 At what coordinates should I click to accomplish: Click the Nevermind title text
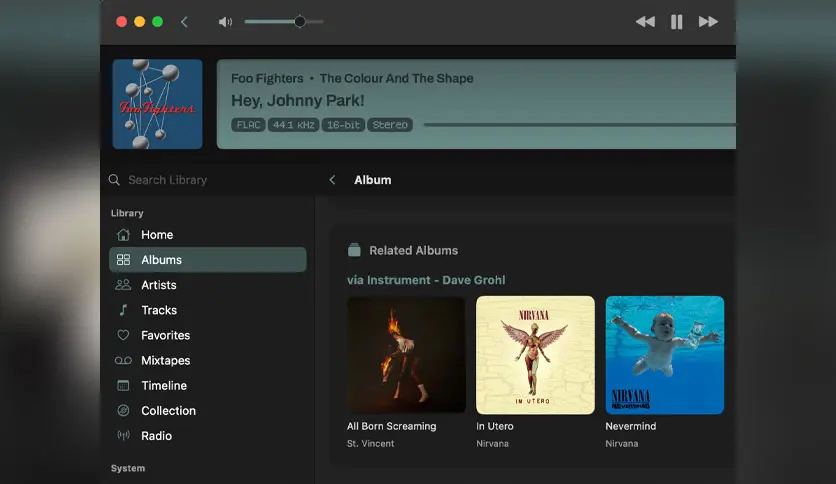(631, 426)
